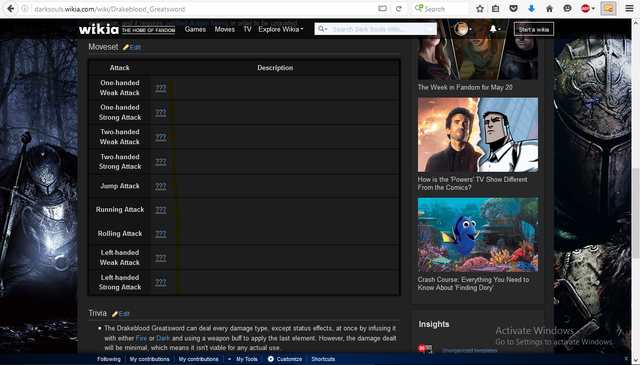Viewport: 640px width, 365px height.
Task: Show bookmarks list icon
Action: 496,9
